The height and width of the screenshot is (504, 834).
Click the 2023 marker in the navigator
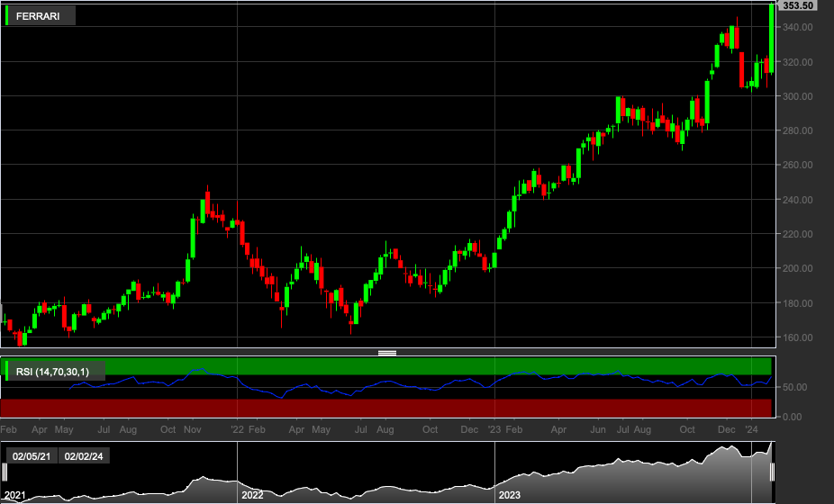tap(509, 495)
